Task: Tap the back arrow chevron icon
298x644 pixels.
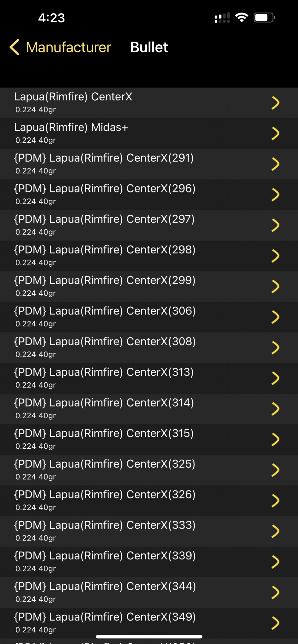Action: (14, 47)
